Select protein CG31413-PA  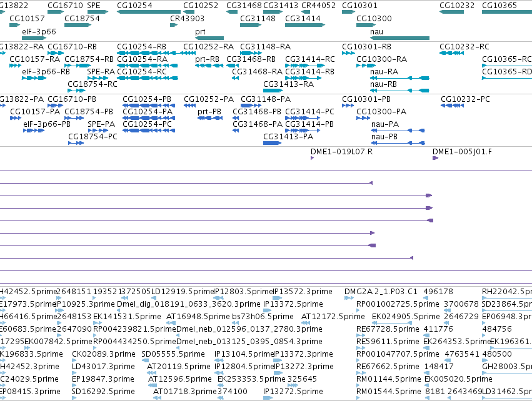288,137
